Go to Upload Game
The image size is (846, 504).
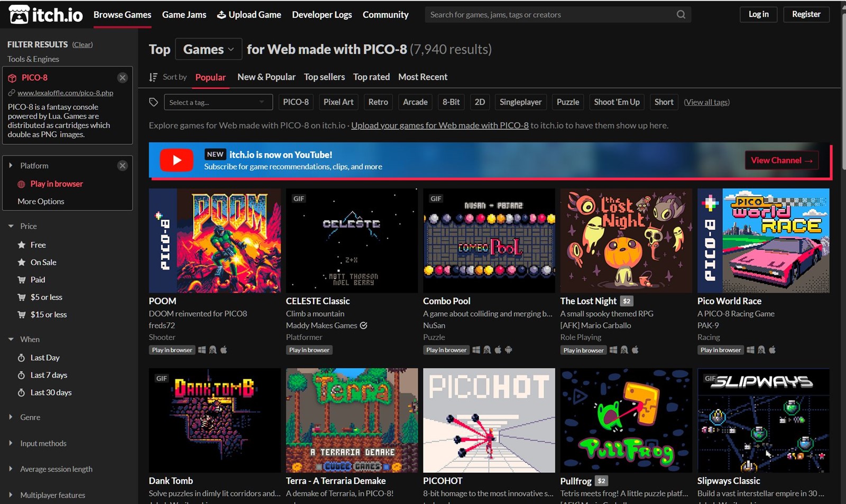(249, 15)
